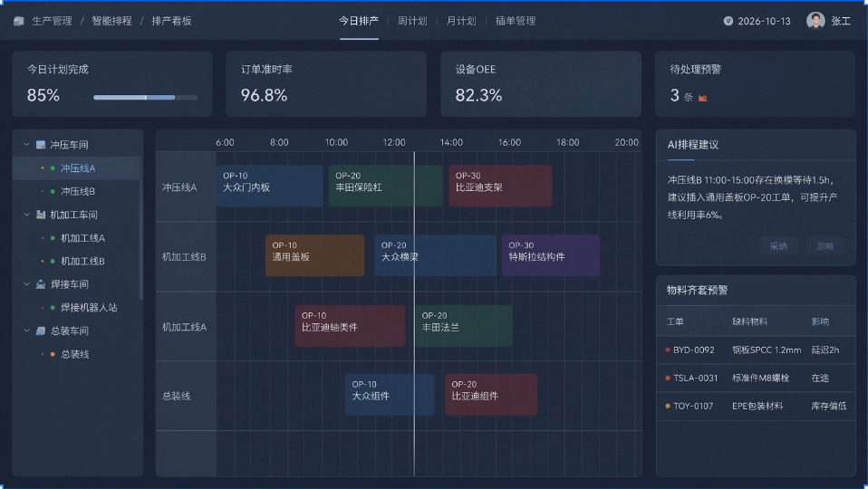Click 排产看板 breadcrumb
Image resolution: width=868 pixels, height=489 pixels.
click(171, 21)
